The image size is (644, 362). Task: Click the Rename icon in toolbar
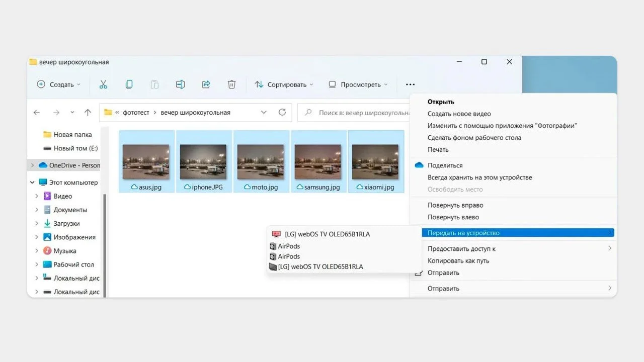click(x=180, y=84)
